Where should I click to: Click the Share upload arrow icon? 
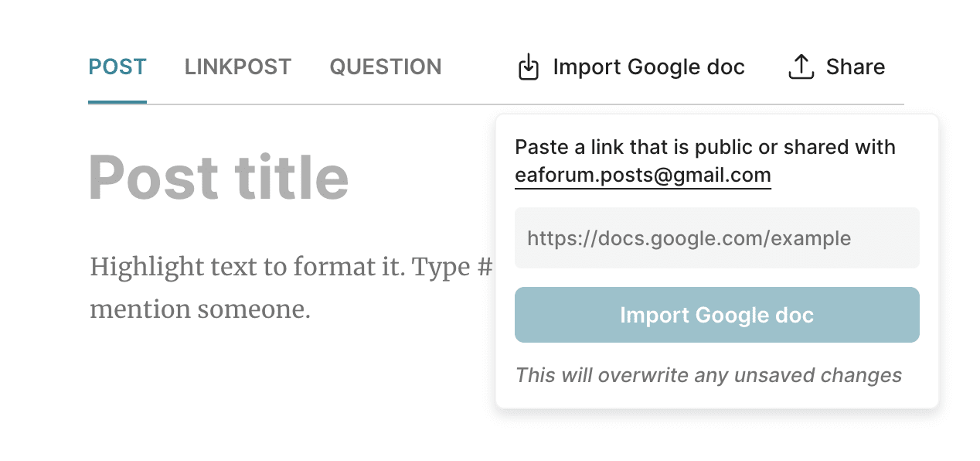click(x=801, y=67)
